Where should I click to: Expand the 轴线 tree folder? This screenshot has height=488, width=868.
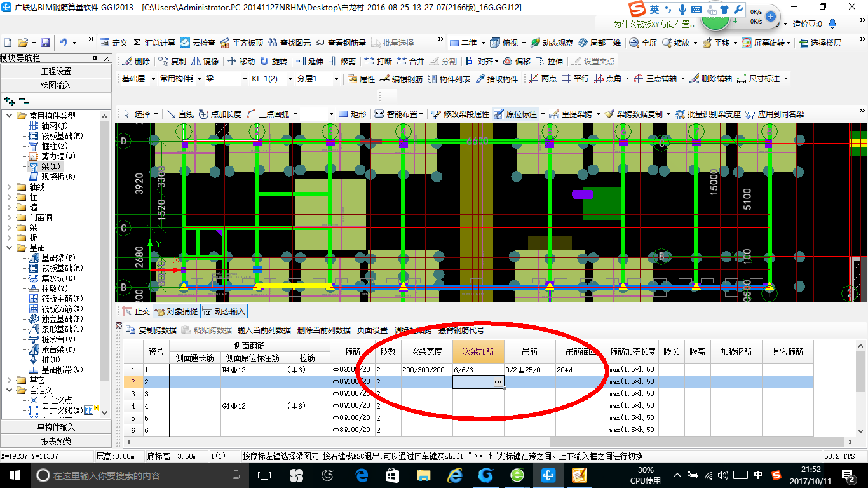(x=10, y=187)
